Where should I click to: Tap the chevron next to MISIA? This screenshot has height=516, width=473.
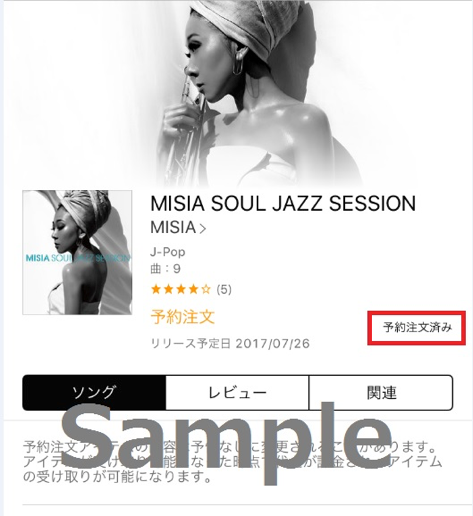(203, 229)
